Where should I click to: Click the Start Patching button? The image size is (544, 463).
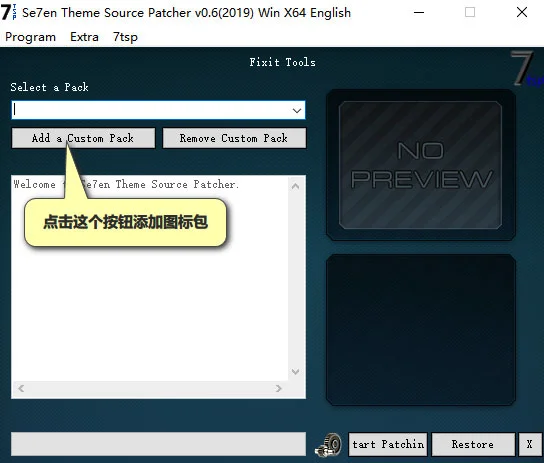coord(388,444)
